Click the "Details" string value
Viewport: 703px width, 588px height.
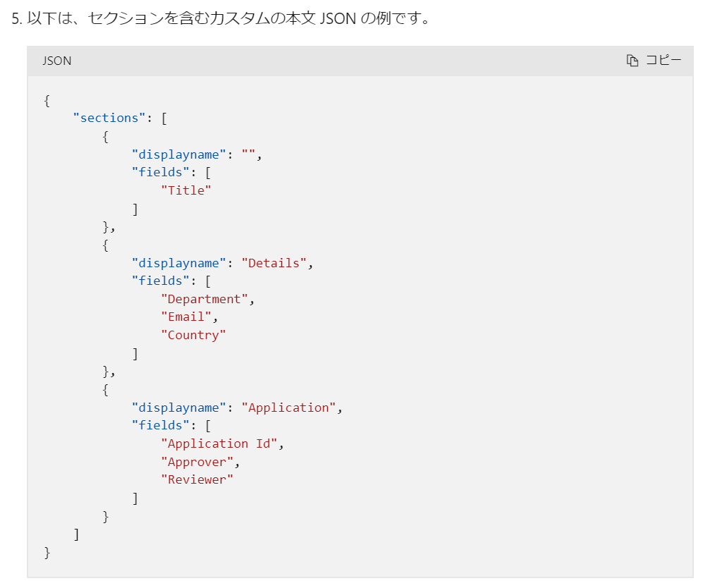(274, 263)
